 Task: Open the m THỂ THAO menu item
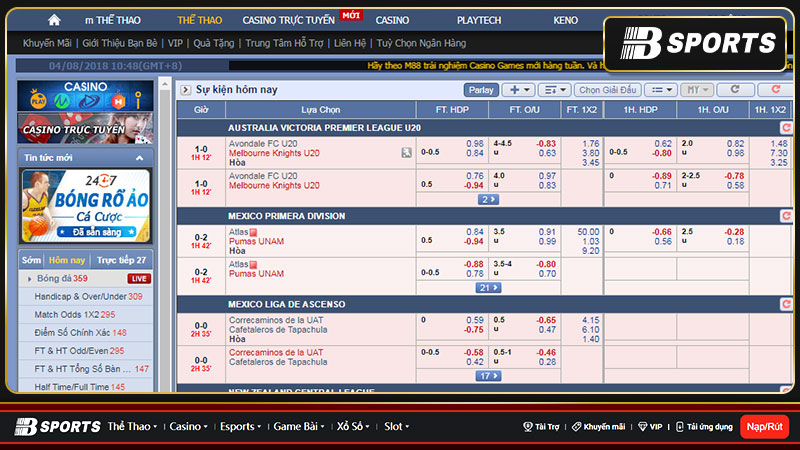click(112, 20)
